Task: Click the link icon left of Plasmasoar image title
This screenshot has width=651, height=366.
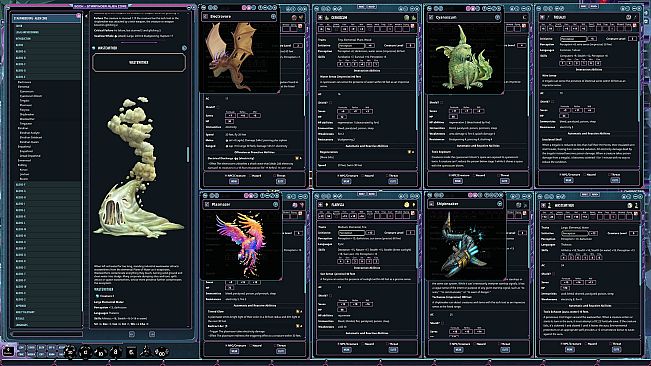Action: [207, 204]
